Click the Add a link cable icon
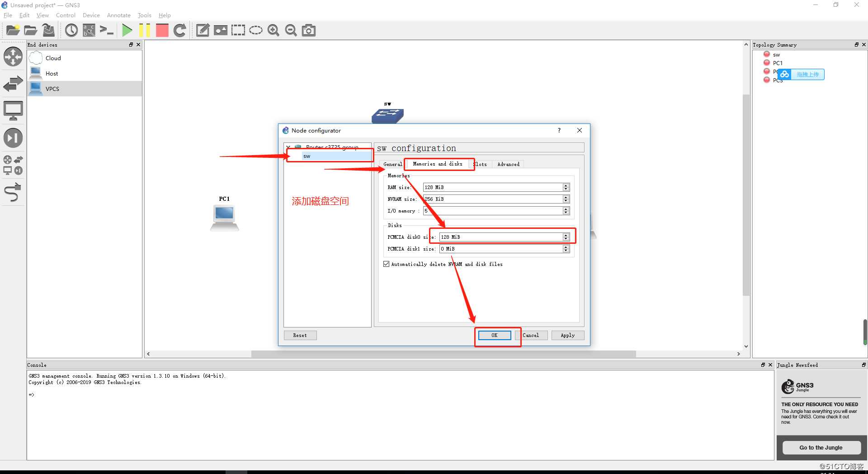Viewport: 868px width, 474px height. point(13,192)
